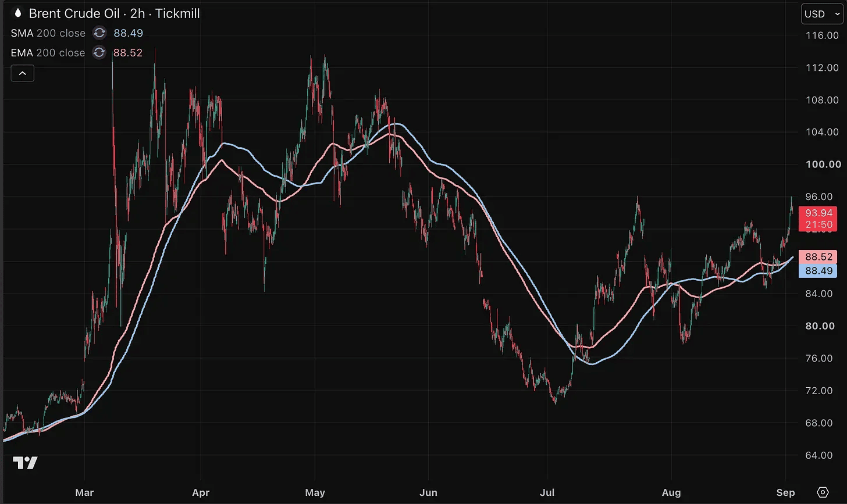847x504 pixels.
Task: Click the blue SMA price tag 88.49 on the price axis
Action: [818, 271]
